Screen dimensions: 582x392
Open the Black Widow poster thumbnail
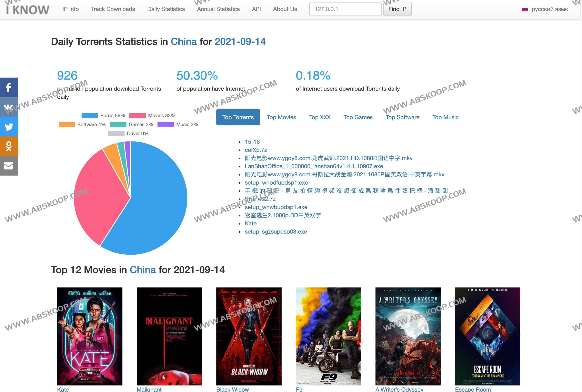249,336
